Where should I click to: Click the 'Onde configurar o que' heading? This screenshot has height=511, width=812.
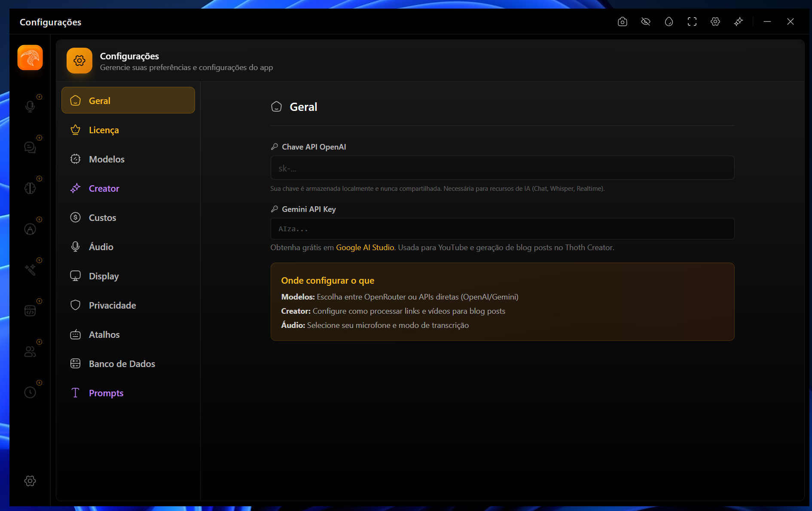point(328,281)
